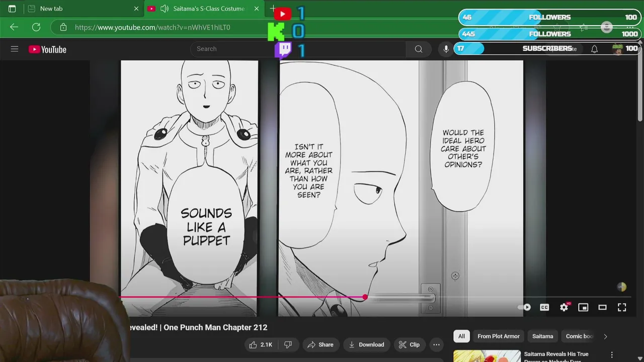Reload the page with refresh icon
This screenshot has width=644, height=362.
[36, 27]
